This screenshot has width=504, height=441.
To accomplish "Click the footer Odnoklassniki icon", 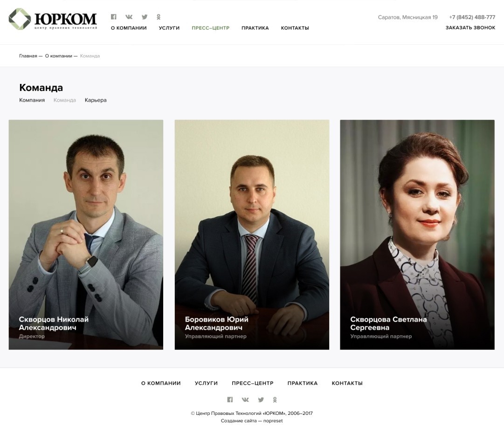I will coord(275,400).
